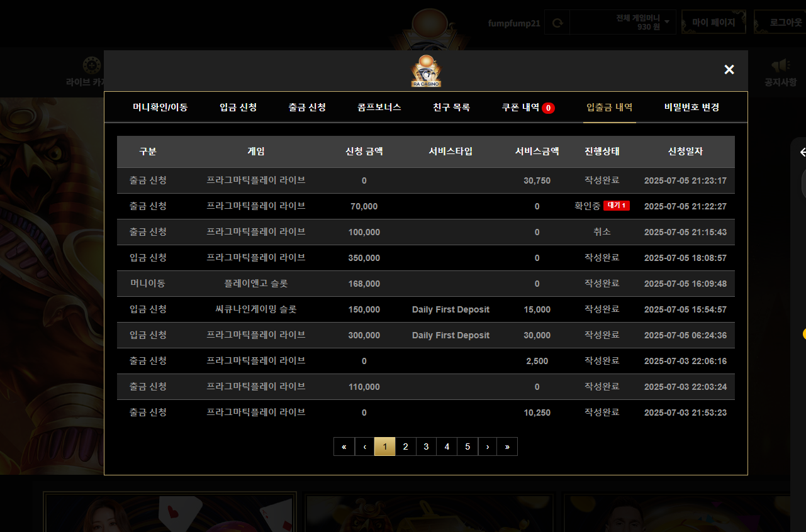Select page 3 in pagination

tap(426, 446)
